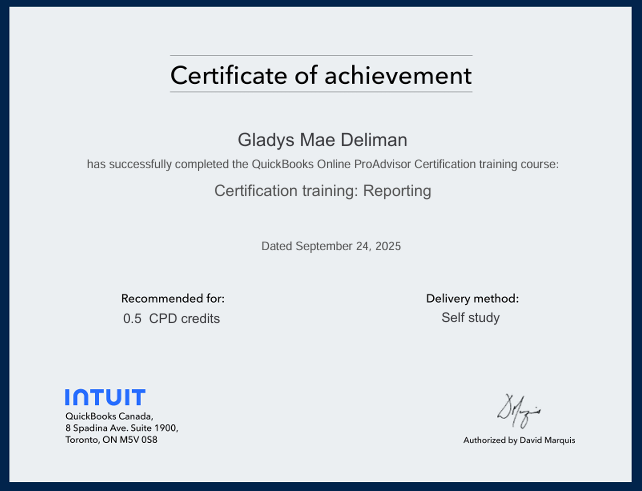642x491 pixels.
Task: Click the 'Delivery method:' label
Action: 472,299
